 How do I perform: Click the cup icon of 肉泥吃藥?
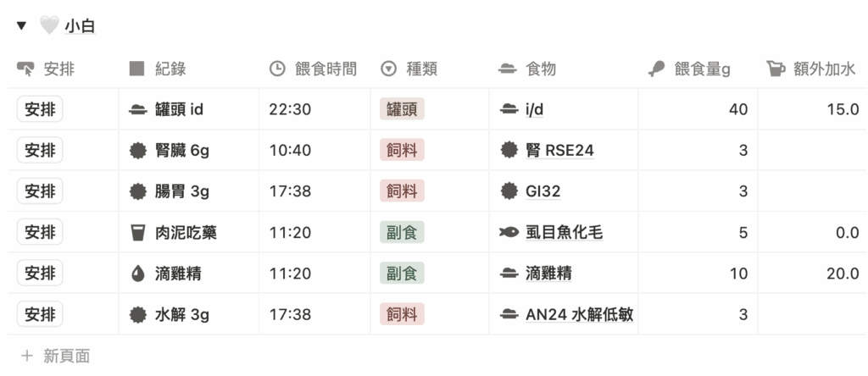click(137, 232)
